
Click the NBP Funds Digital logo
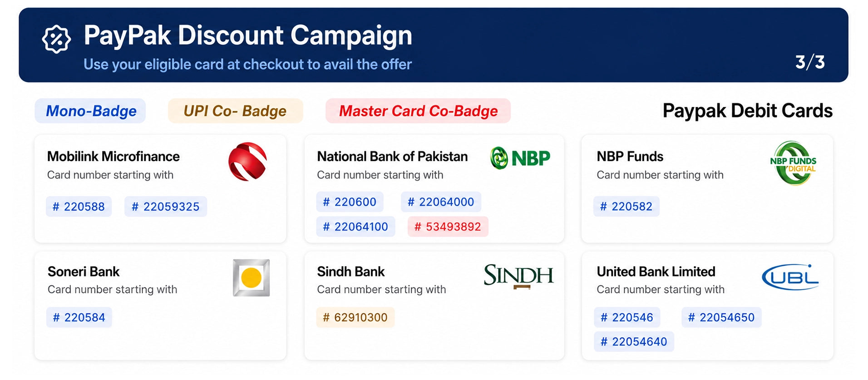coord(793,163)
